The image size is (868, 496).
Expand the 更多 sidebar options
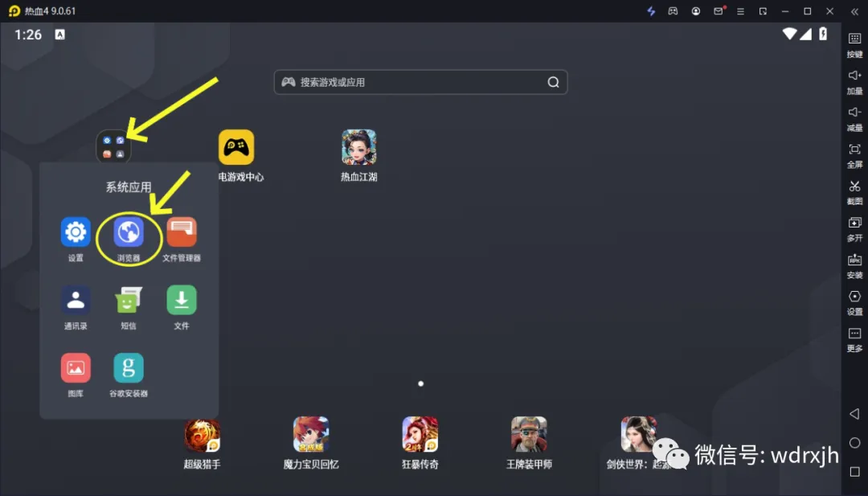point(854,338)
